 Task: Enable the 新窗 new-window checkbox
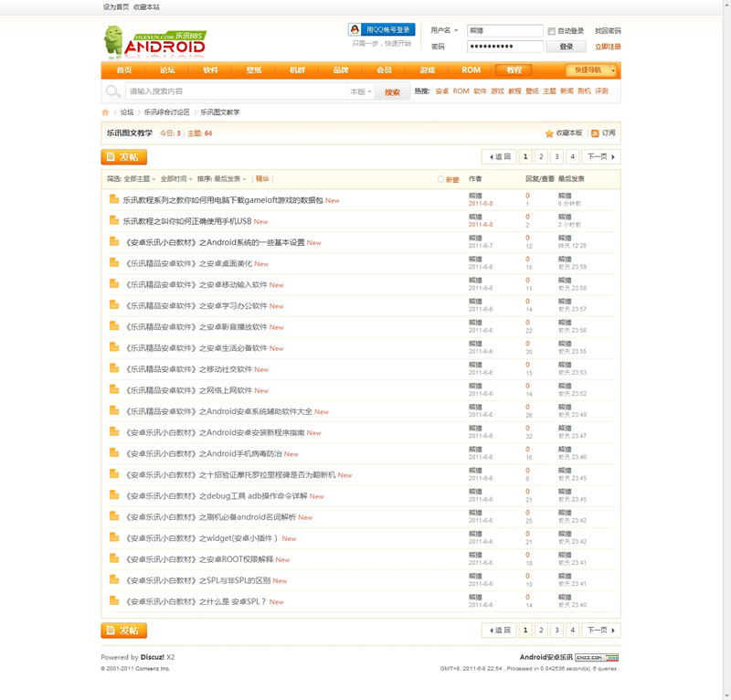click(440, 179)
